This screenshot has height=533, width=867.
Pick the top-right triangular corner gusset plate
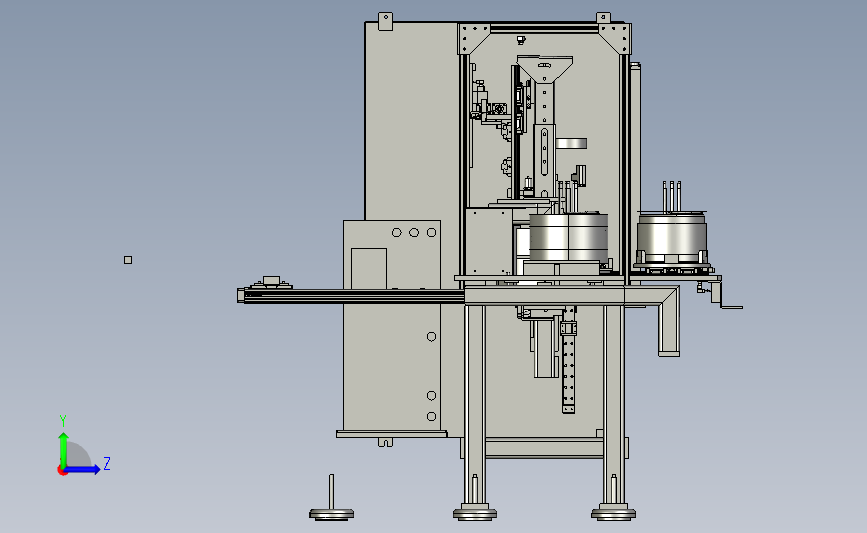(x=614, y=38)
